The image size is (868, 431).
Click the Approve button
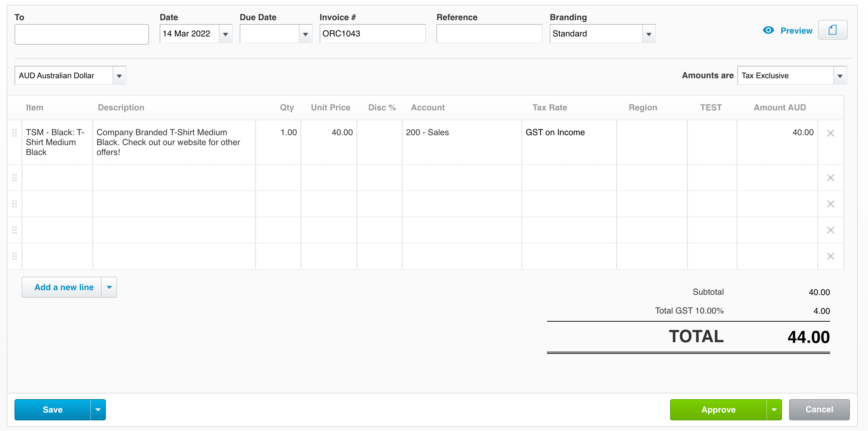[718, 410]
